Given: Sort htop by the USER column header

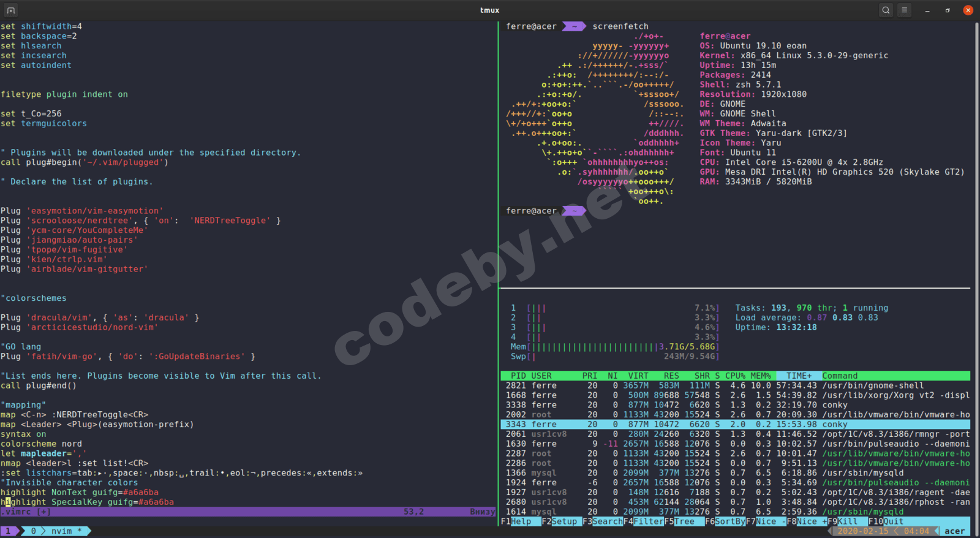Looking at the screenshot, I should (541, 376).
